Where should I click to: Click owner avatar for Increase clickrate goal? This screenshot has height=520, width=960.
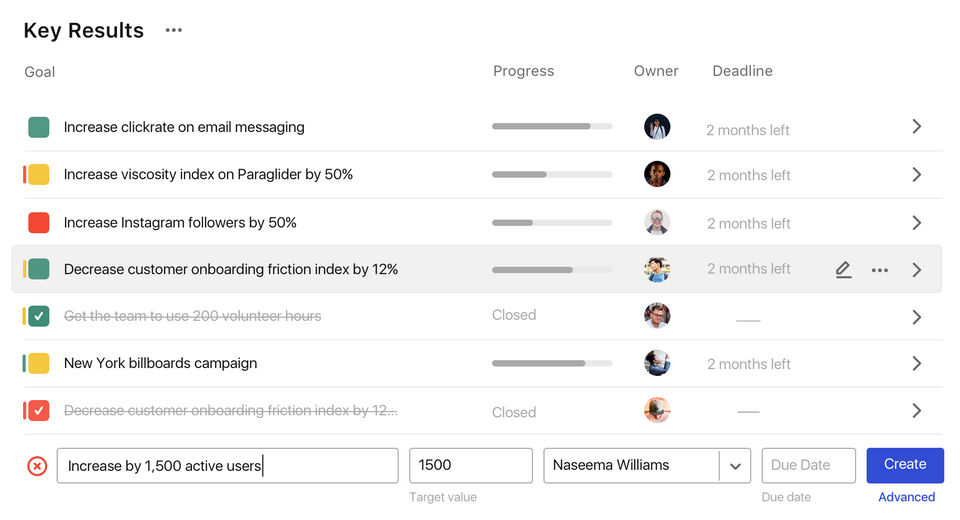point(657,127)
